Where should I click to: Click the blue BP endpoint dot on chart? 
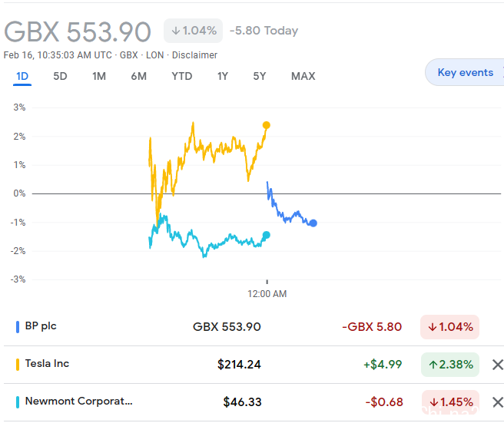point(313,223)
